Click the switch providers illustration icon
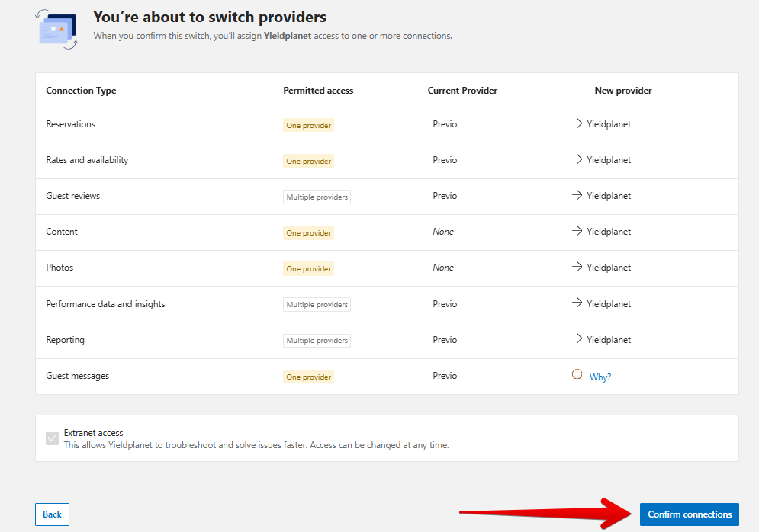The width and height of the screenshot is (759, 532). 56,30
